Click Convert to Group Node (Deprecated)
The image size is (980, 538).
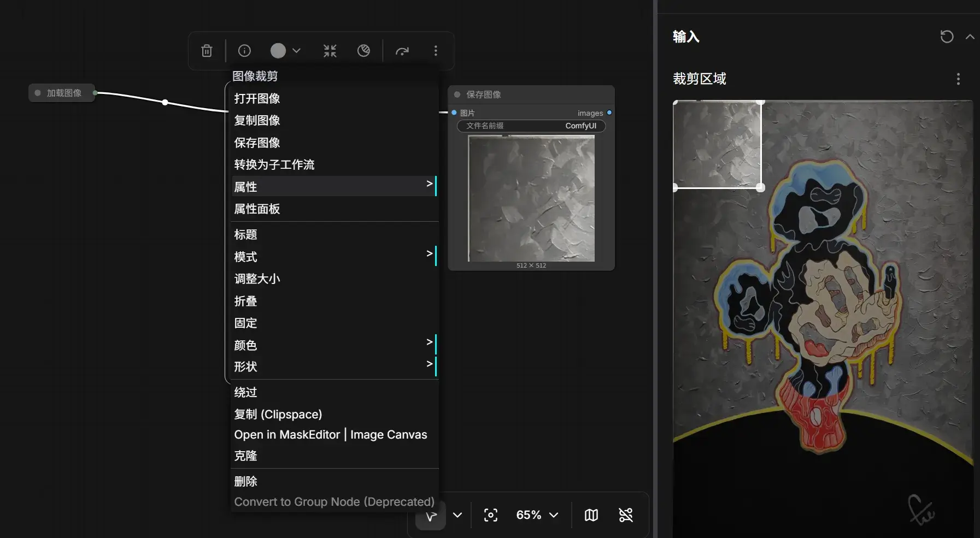pyautogui.click(x=335, y=501)
